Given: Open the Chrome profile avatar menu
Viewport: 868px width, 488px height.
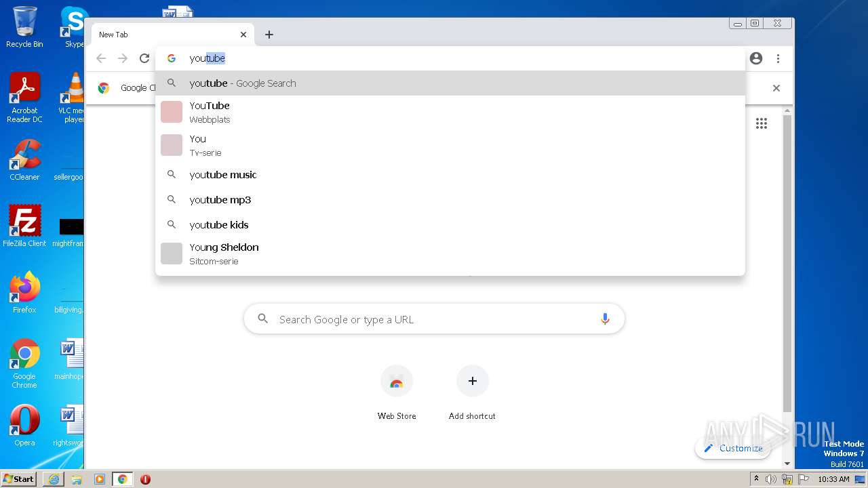Looking at the screenshot, I should pyautogui.click(x=756, y=58).
